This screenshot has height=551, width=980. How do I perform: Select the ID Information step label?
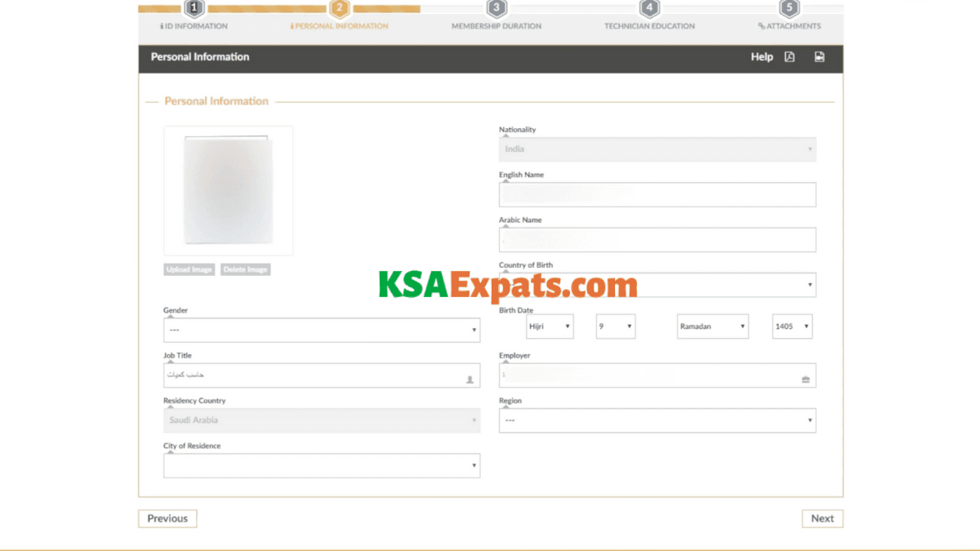tap(194, 25)
